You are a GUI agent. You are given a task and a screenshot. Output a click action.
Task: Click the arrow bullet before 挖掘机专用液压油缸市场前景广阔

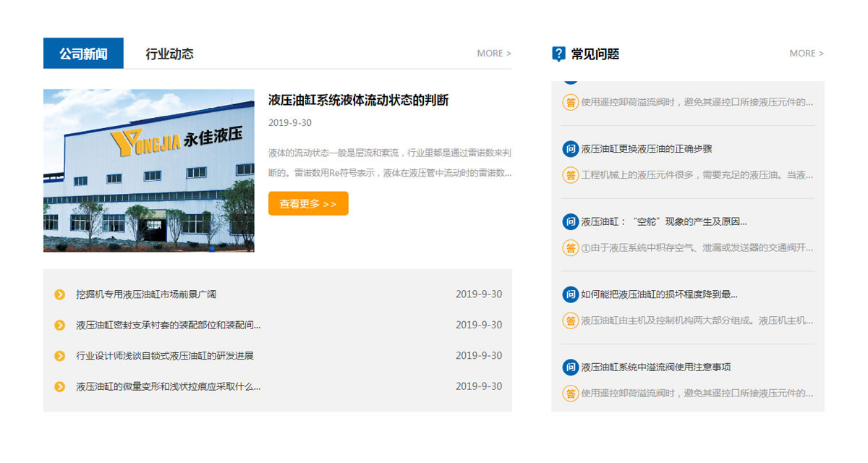60,294
